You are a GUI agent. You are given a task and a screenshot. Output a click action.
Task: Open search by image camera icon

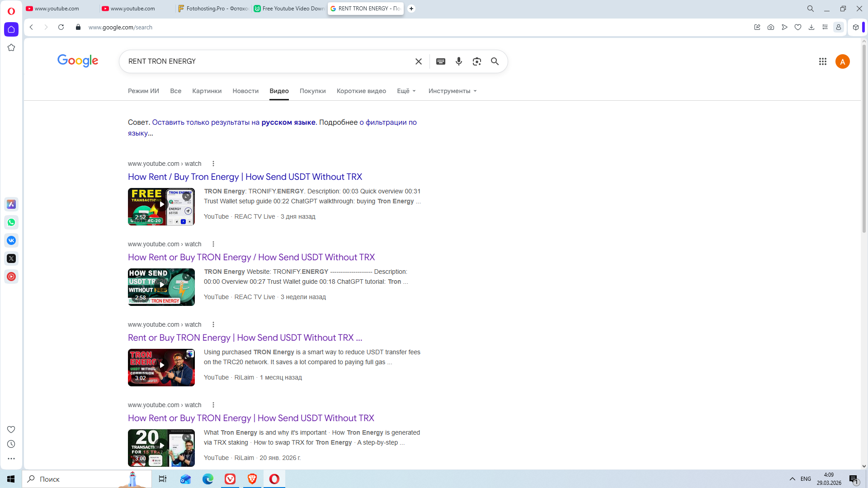[x=477, y=61]
